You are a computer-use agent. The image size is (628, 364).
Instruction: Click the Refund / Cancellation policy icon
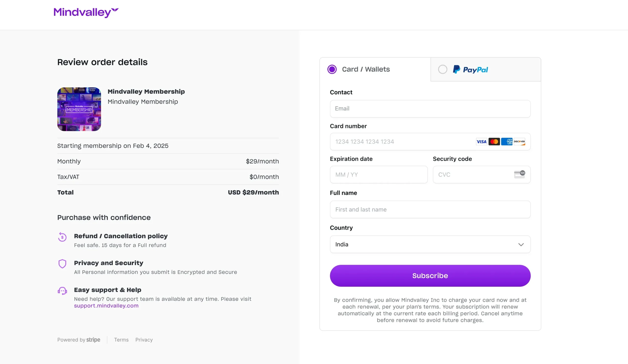(62, 237)
